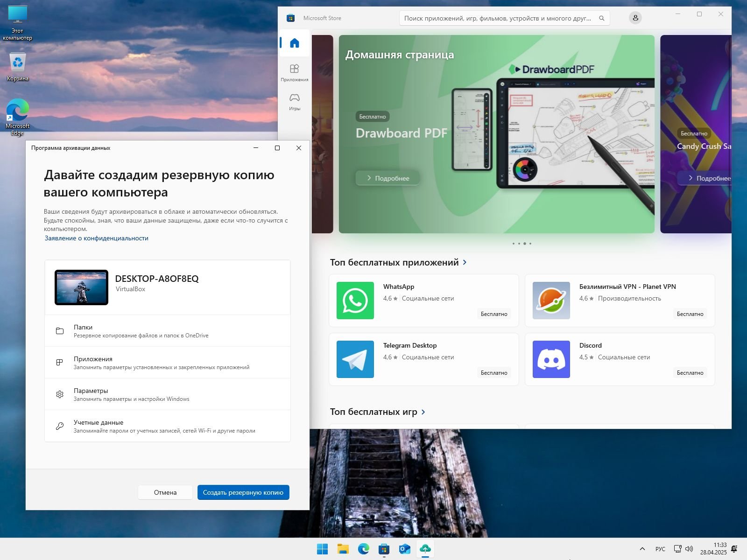This screenshot has height=560, width=747.
Task: Open Outlook from the taskbar
Action: point(404,549)
